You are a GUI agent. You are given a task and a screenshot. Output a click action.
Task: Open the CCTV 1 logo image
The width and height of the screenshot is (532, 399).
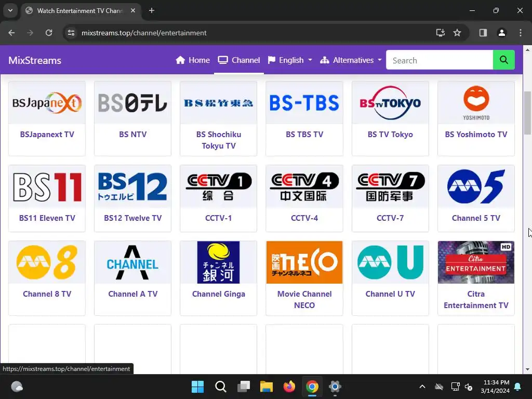219,187
